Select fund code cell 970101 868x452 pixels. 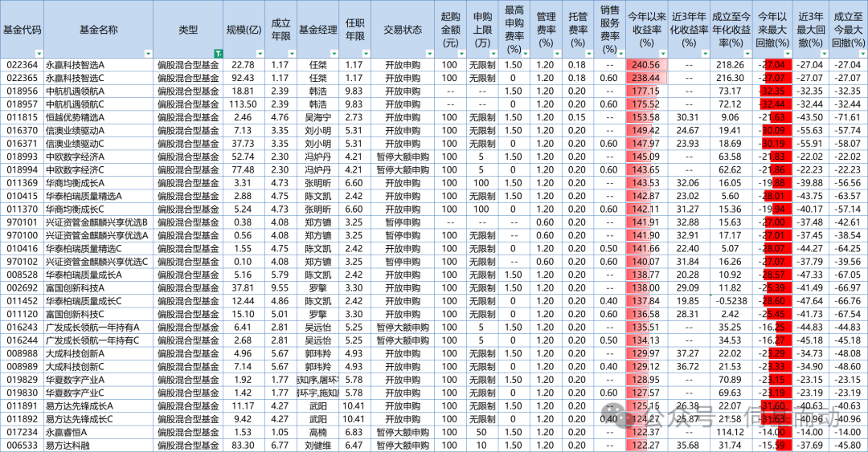pos(23,222)
